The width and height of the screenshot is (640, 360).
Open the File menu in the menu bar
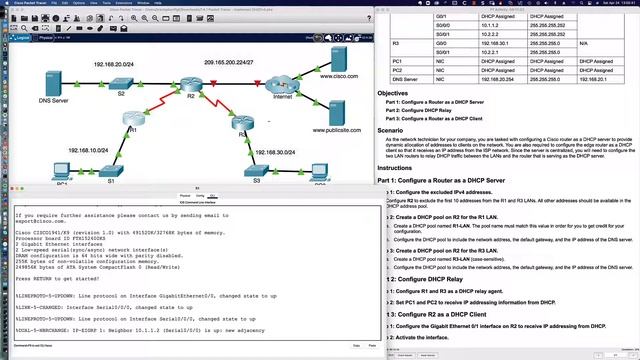click(x=54, y=2)
